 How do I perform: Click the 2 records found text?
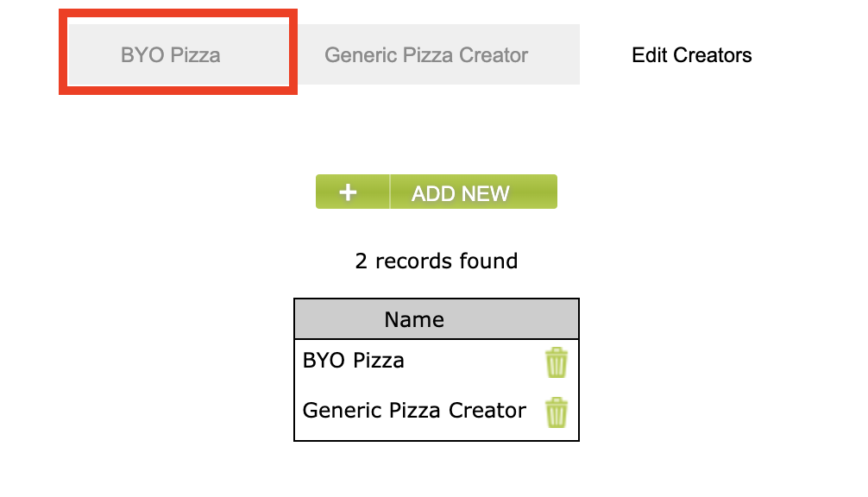point(435,261)
